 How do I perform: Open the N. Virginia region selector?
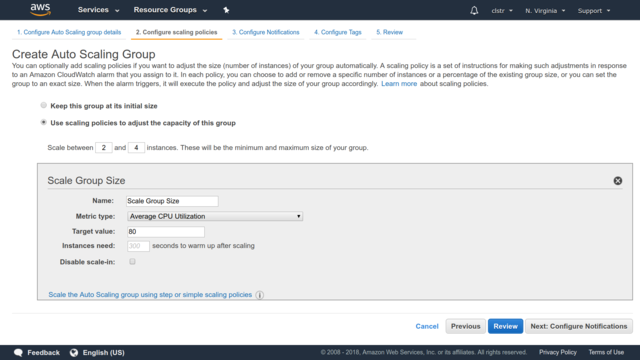pyautogui.click(x=545, y=11)
